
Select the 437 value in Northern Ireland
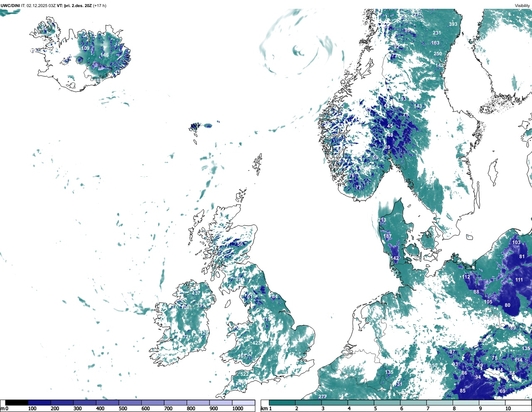tap(196, 293)
